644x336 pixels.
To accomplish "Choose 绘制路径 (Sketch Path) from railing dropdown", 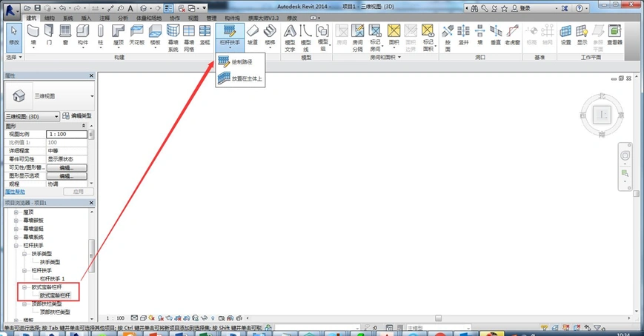I will 240,62.
